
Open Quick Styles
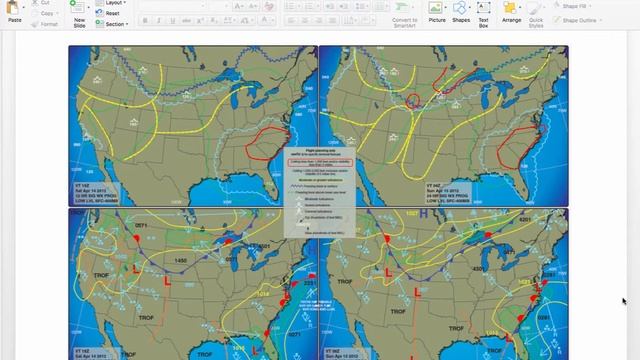coord(536,14)
